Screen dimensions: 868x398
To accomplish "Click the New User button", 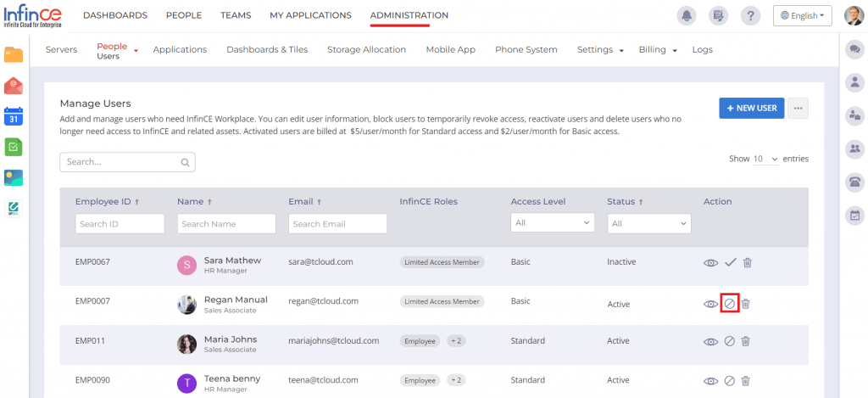I will tap(751, 109).
